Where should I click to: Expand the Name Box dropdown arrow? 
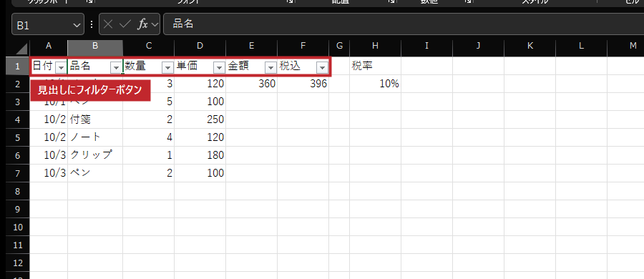(77, 25)
